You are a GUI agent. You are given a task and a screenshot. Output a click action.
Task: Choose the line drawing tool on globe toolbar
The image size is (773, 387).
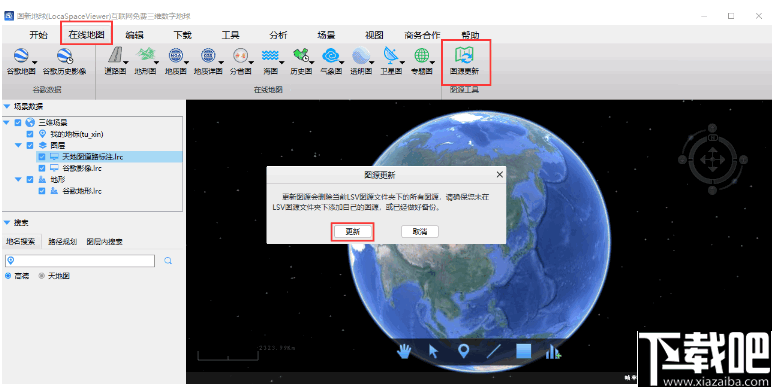(493, 352)
